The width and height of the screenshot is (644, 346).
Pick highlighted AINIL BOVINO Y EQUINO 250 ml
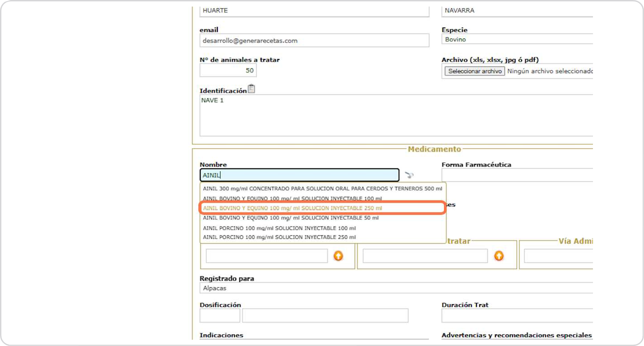coord(292,208)
